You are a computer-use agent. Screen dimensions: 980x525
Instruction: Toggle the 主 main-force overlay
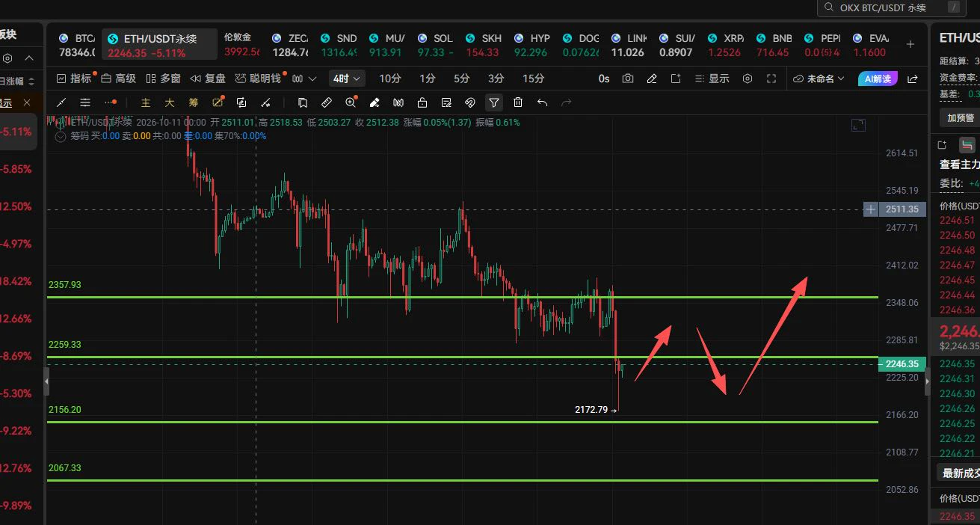click(146, 102)
